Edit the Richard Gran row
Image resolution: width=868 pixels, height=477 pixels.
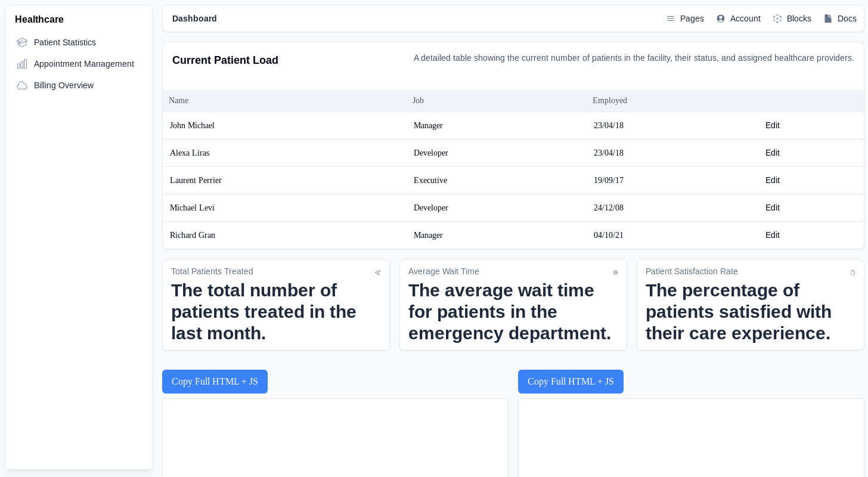(x=772, y=235)
